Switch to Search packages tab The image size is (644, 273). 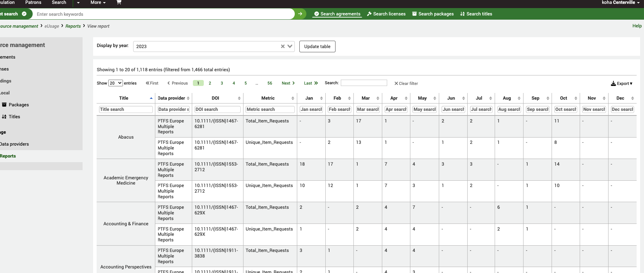click(433, 14)
